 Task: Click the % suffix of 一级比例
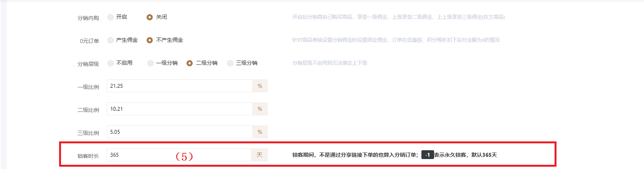260,86
